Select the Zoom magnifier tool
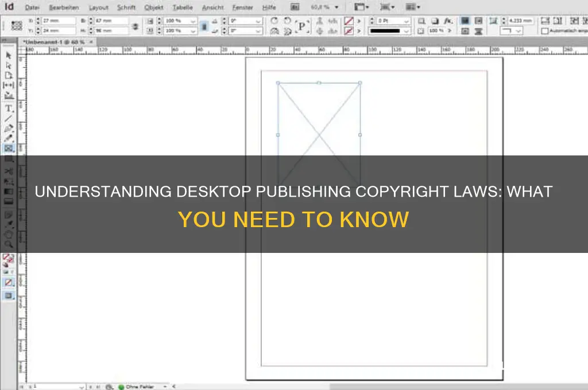 click(x=8, y=244)
